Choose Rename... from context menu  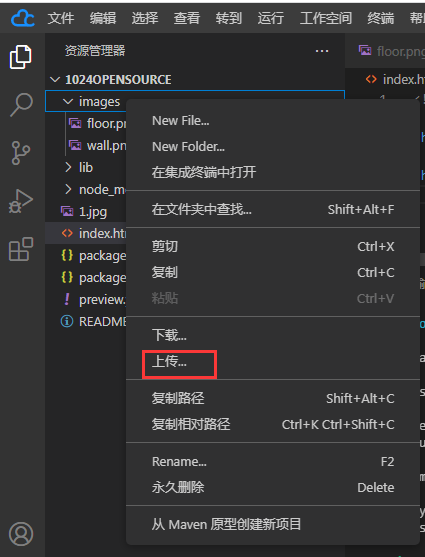[273, 462]
